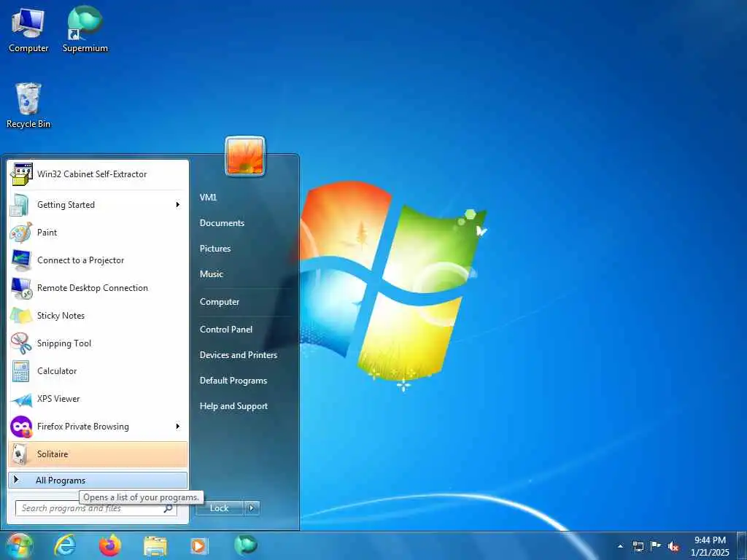The image size is (747, 560).
Task: Click the Start orb on the taskbar
Action: [x=19, y=545]
